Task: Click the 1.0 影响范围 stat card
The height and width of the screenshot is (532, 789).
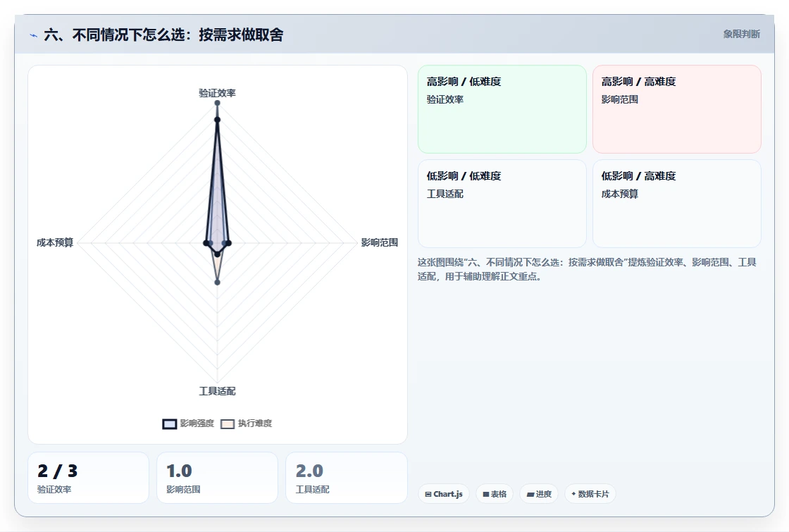Action: pos(218,478)
